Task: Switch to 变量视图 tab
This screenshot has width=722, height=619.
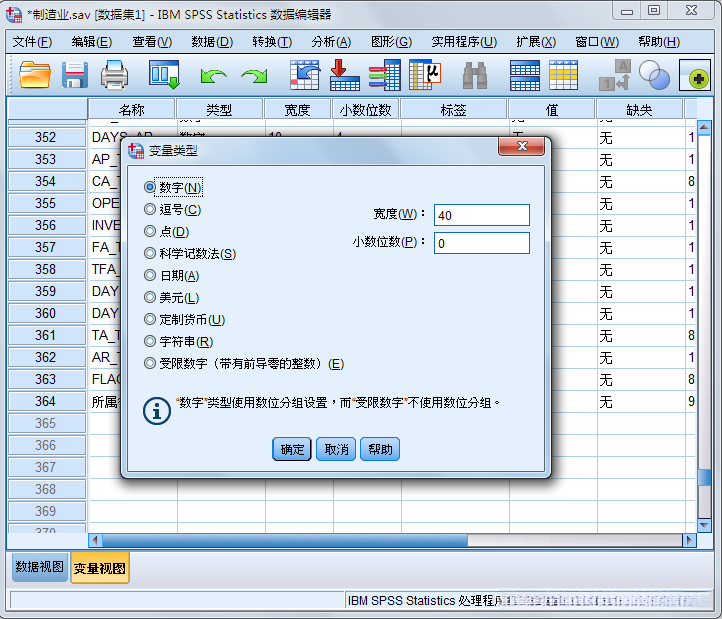Action: (99, 568)
